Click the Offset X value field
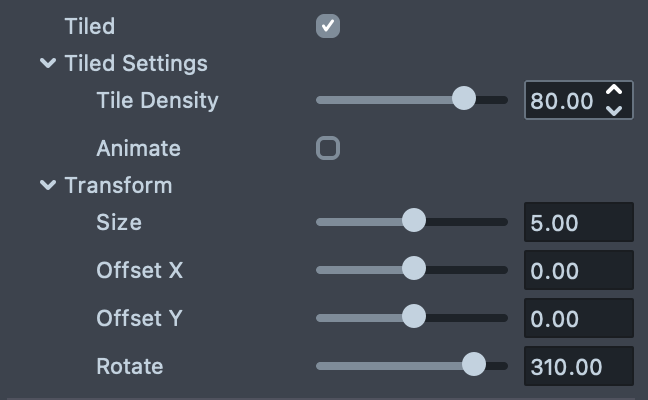The height and width of the screenshot is (400, 648). tap(578, 270)
